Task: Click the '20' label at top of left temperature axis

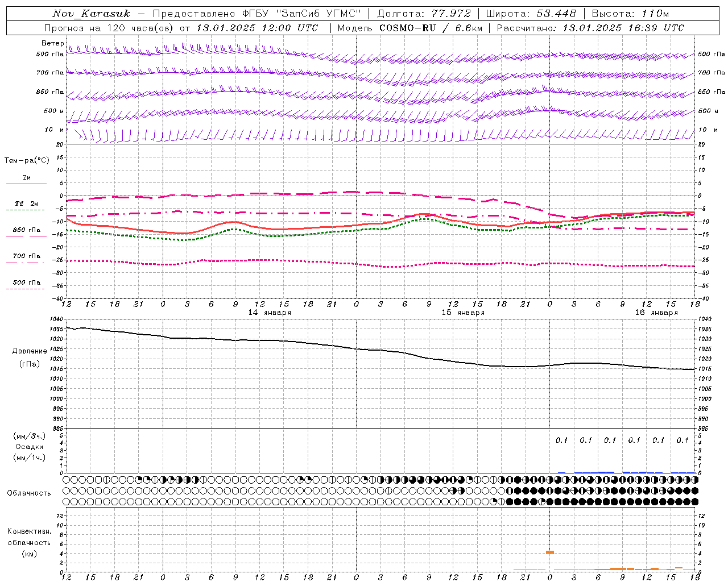Action: coord(60,144)
